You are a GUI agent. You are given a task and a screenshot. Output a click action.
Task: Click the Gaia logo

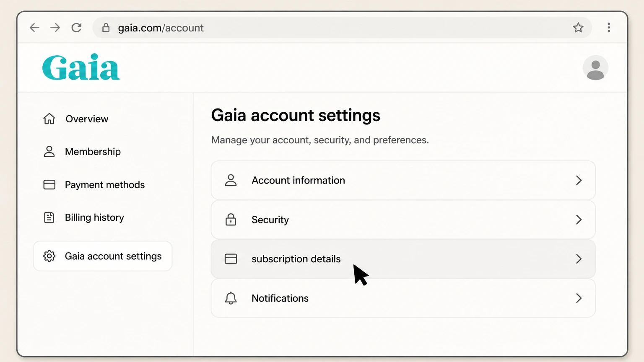pos(81,67)
